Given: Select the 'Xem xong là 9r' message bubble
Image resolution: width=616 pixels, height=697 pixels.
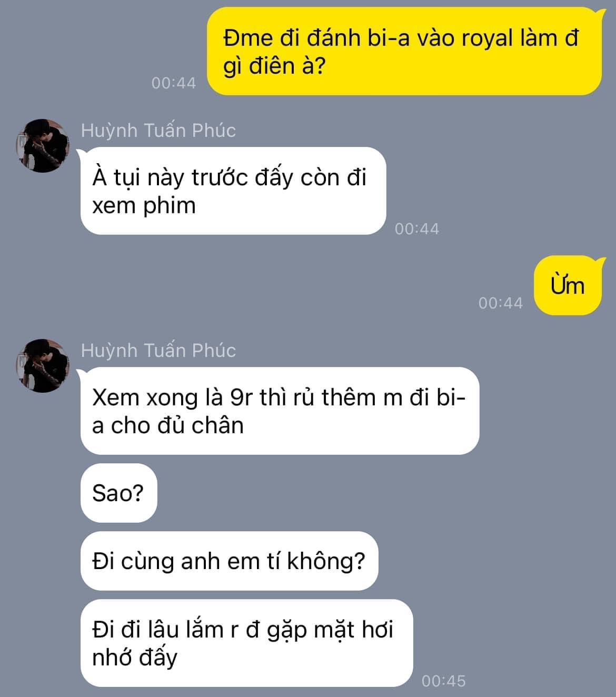Looking at the screenshot, I should pyautogui.click(x=280, y=411).
